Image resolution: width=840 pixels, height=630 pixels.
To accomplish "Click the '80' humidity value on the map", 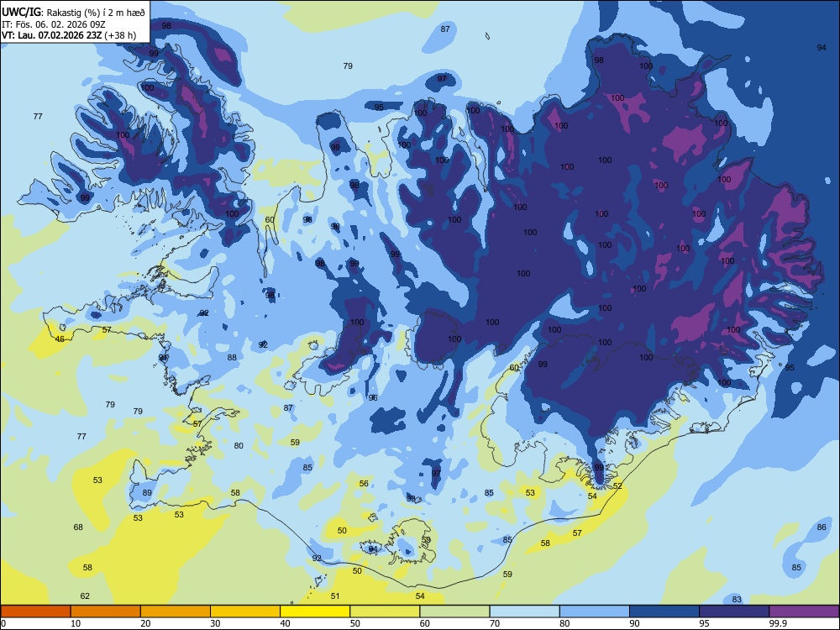I will tap(239, 446).
